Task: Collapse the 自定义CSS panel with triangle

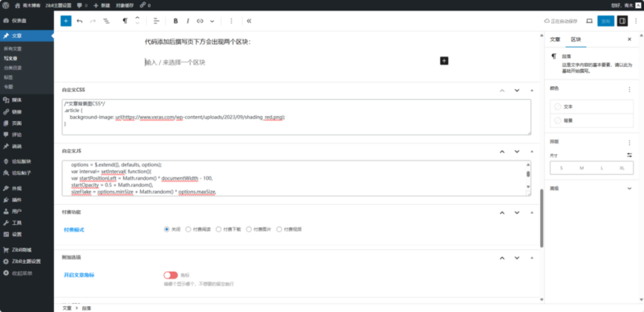Action: [x=532, y=90]
